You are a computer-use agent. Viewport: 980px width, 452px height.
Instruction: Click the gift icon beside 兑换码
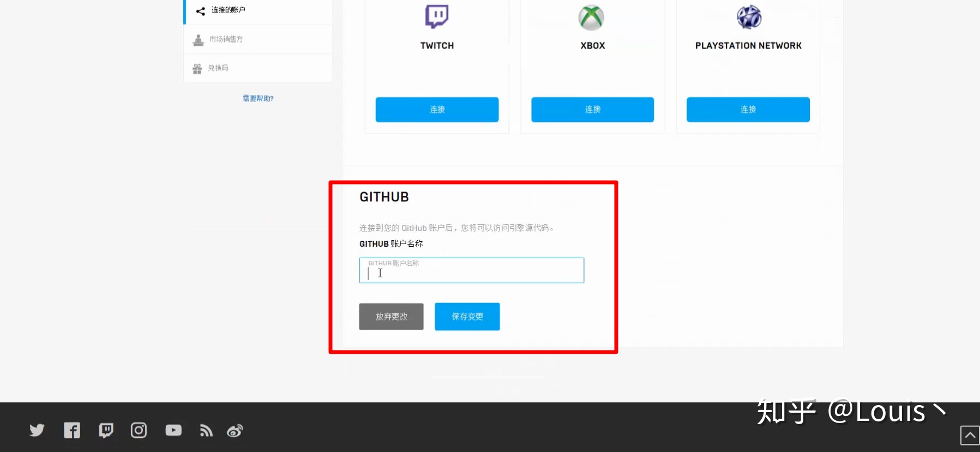tap(197, 69)
